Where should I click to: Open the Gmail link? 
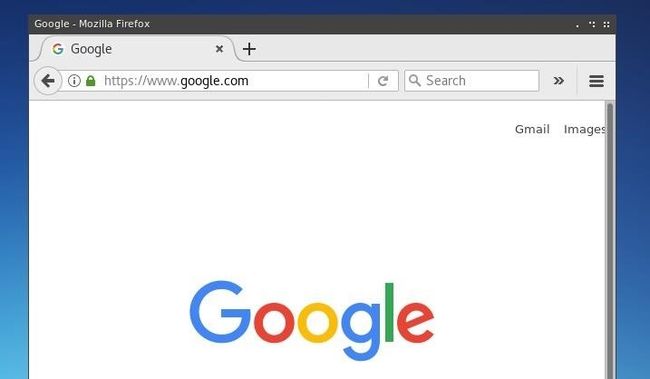532,129
